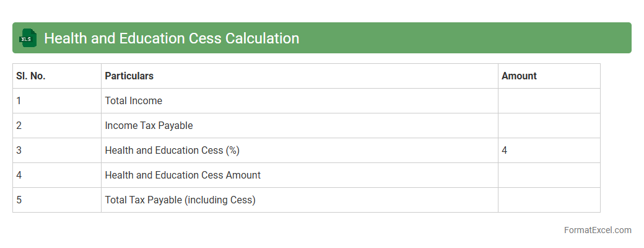Click the empty Amount cell for Cess Amount
This screenshot has width=644, height=248.
[x=549, y=175]
